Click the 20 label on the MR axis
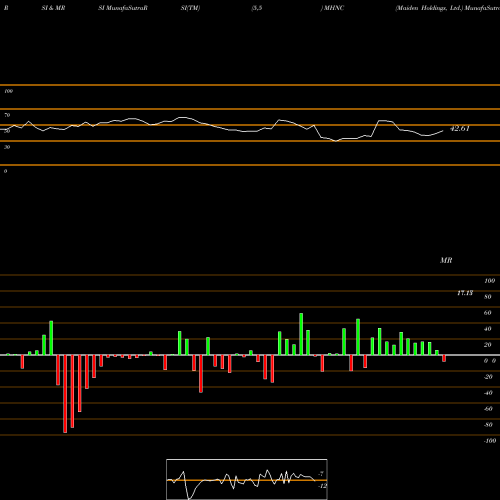 pos(488,345)
